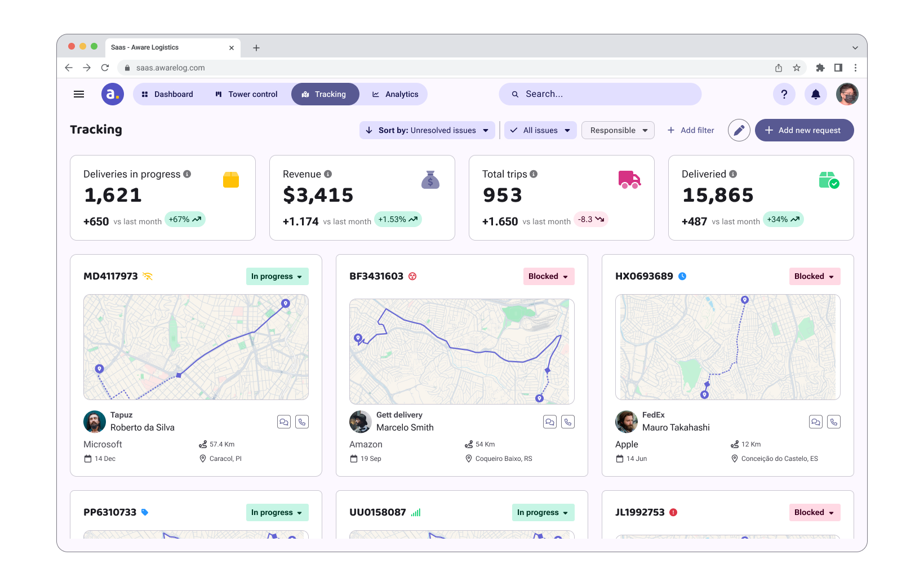Open notifications bell

816,94
